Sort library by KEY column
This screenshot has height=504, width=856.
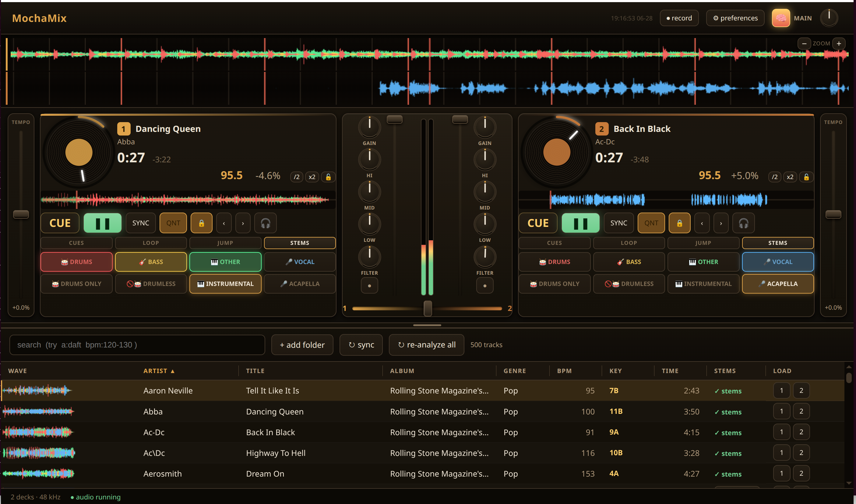pos(615,371)
